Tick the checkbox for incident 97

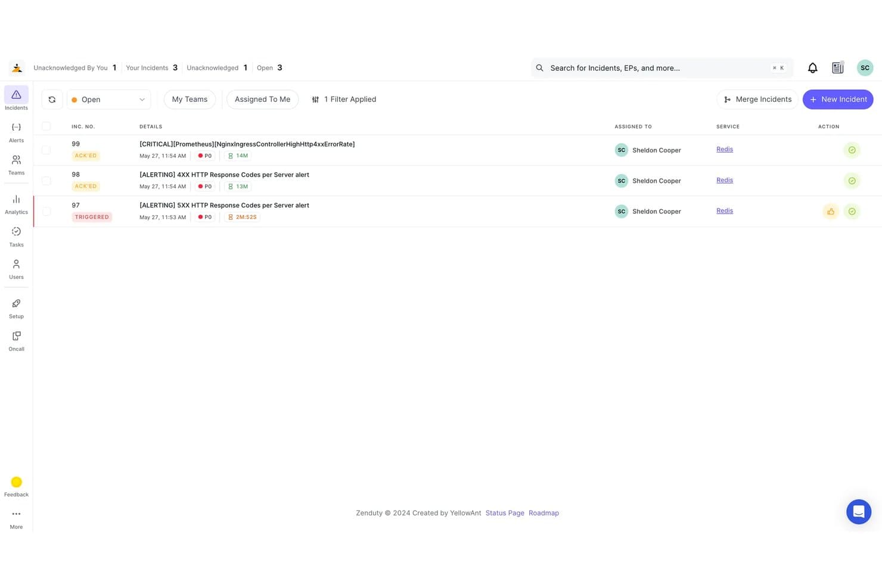click(x=46, y=211)
